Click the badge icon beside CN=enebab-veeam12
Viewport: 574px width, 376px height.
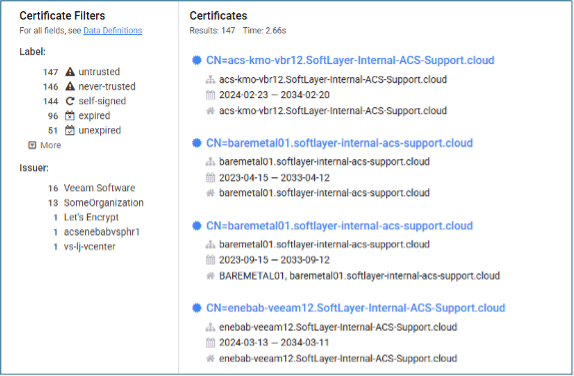197,308
